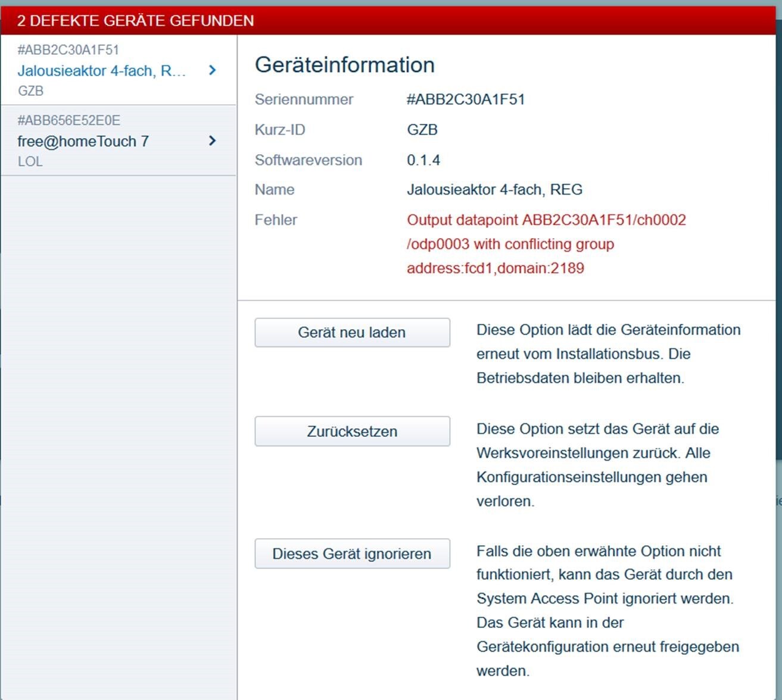Screen dimensions: 782x700
Task: Click the Seriennummer field label
Action: coord(304,99)
